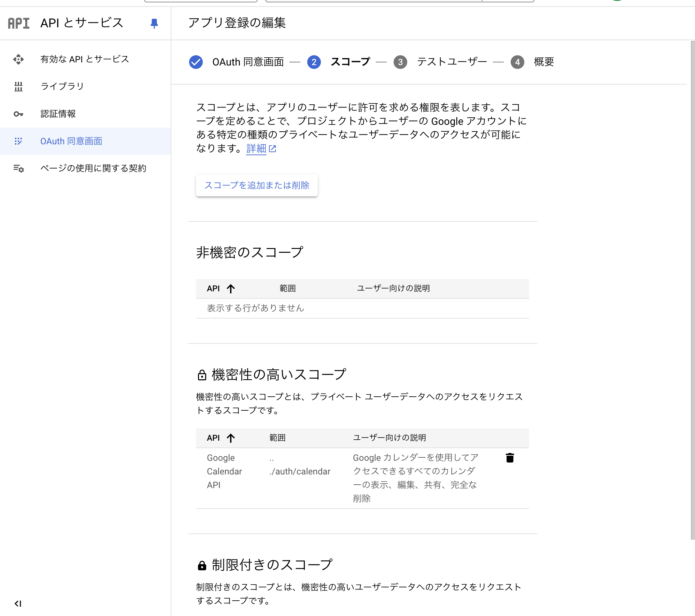
Task: Click the 範囲 column header in 非機密 table
Action: point(288,289)
